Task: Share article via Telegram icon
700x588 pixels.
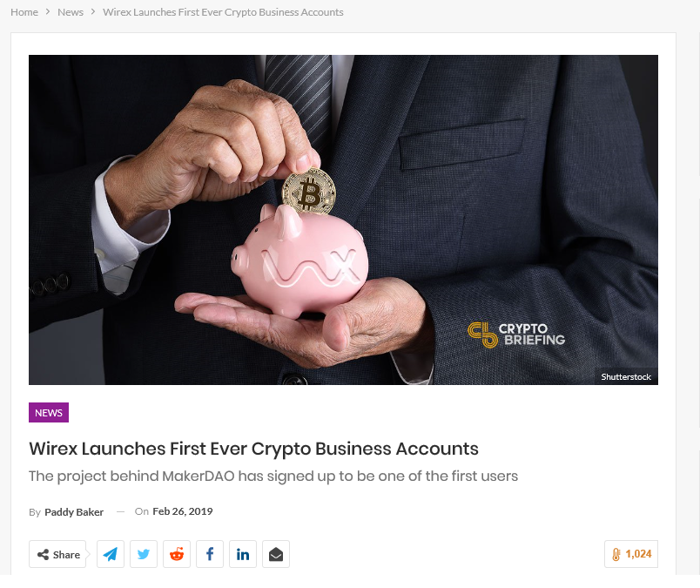Action: pyautogui.click(x=111, y=554)
